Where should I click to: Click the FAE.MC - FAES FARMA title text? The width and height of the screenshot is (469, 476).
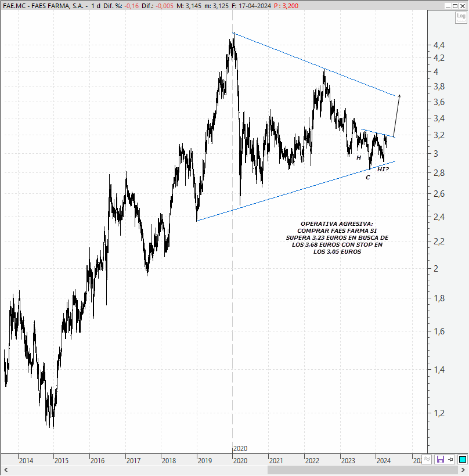(43, 6)
